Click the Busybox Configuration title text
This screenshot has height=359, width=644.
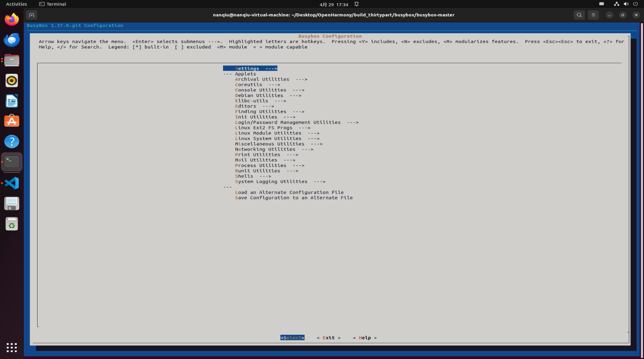pyautogui.click(x=330, y=36)
